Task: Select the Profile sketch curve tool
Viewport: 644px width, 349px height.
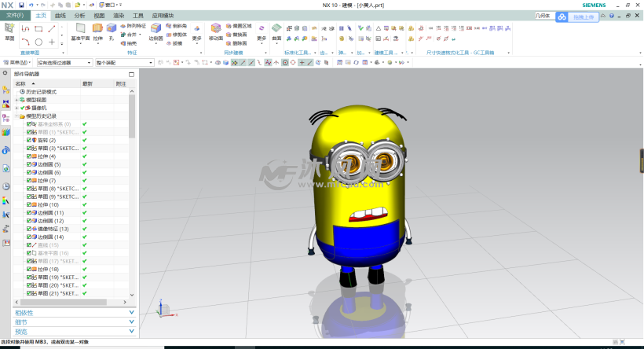Action: tap(25, 29)
